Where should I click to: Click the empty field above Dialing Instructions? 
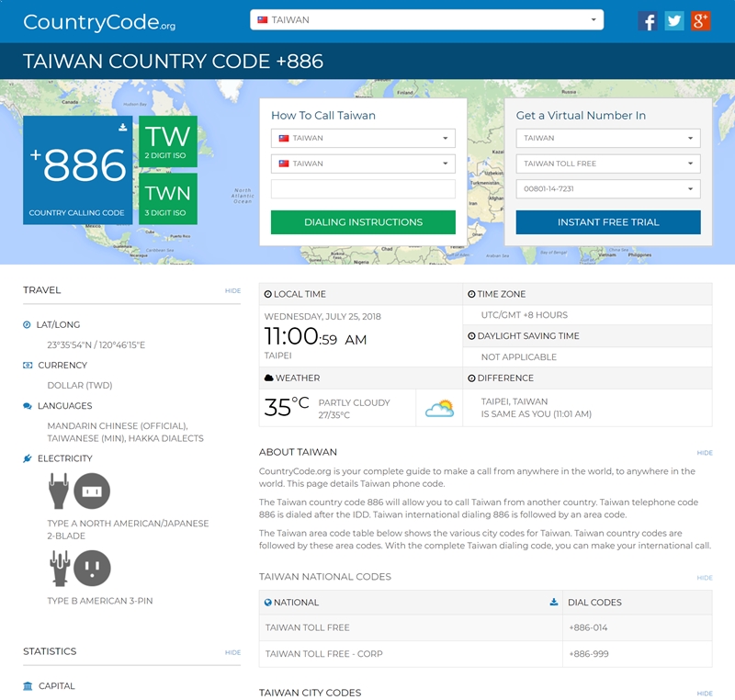pos(363,189)
